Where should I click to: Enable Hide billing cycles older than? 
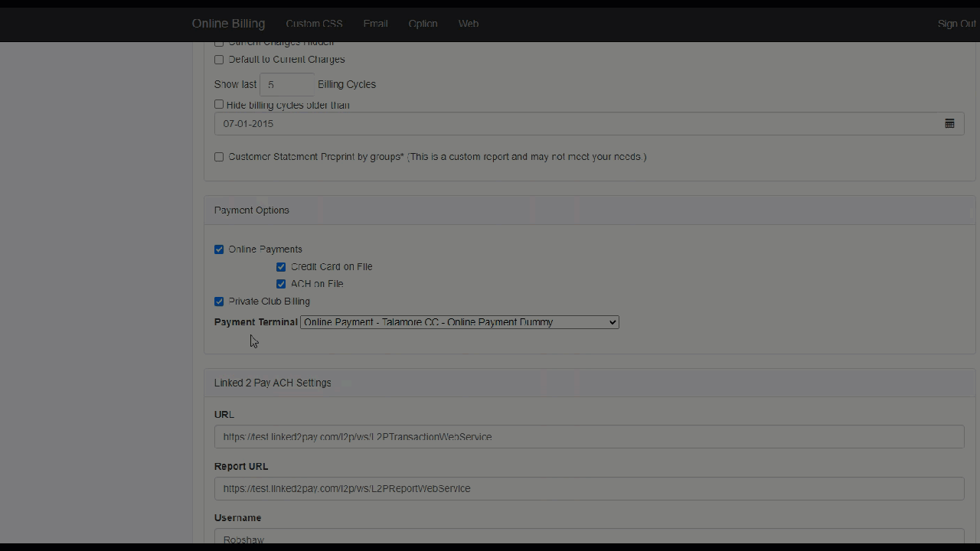click(x=219, y=104)
